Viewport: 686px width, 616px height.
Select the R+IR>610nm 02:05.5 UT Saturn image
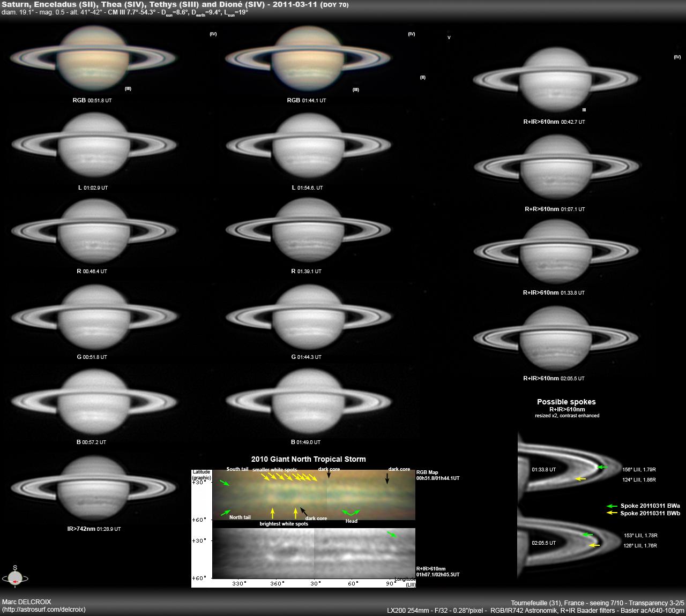(555, 337)
